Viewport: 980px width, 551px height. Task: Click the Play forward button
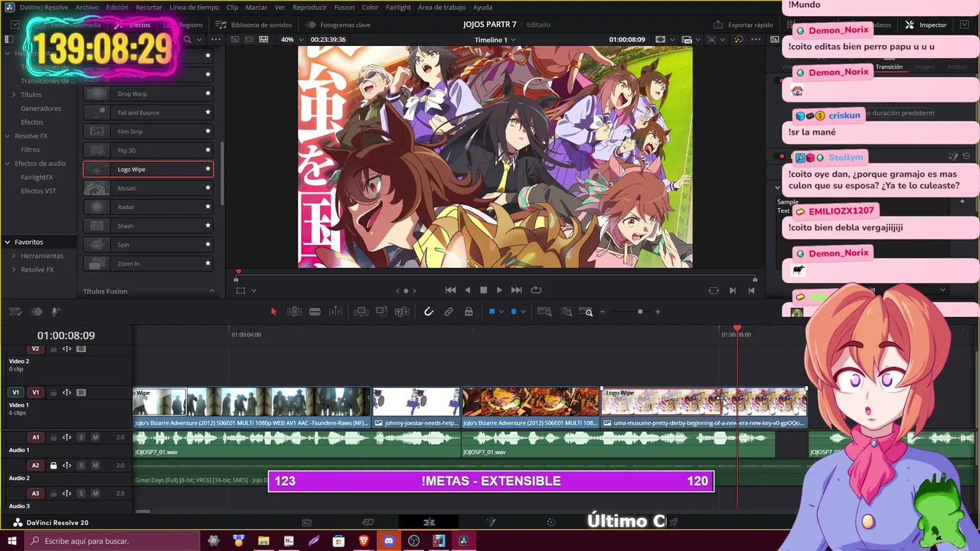tap(499, 290)
